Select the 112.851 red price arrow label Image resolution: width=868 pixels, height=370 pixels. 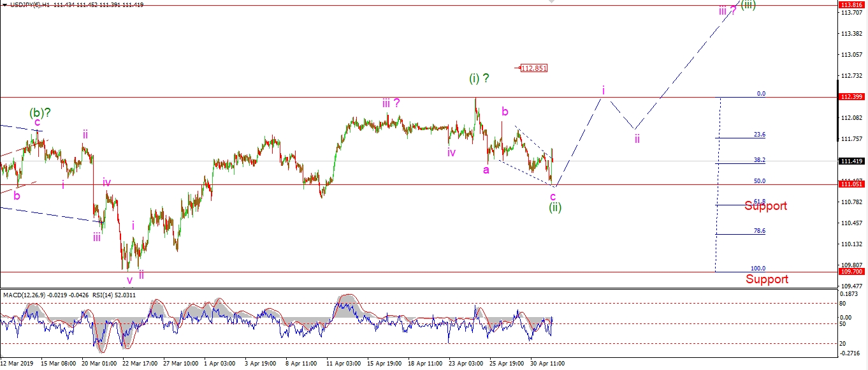pos(533,68)
